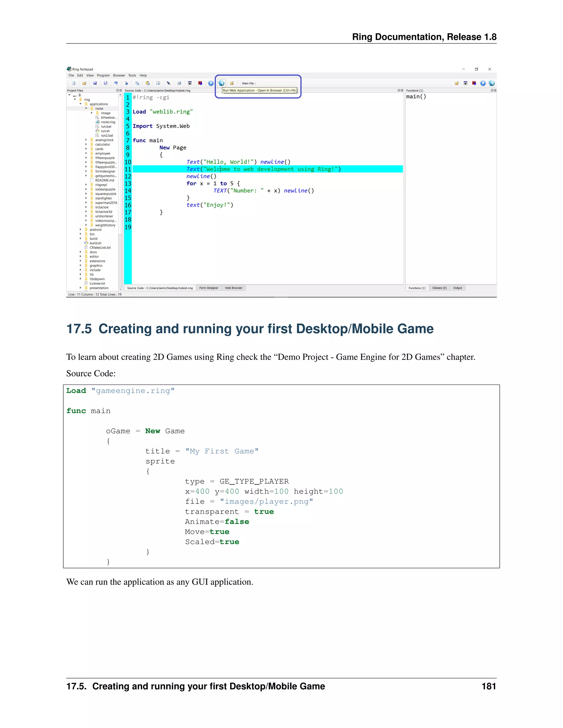Open the Program menu
The height and width of the screenshot is (728, 563).
[103, 75]
